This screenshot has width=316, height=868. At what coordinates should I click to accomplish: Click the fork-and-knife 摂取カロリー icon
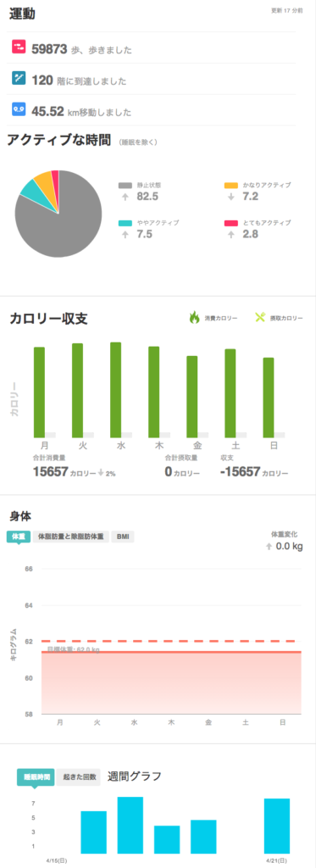(260, 318)
